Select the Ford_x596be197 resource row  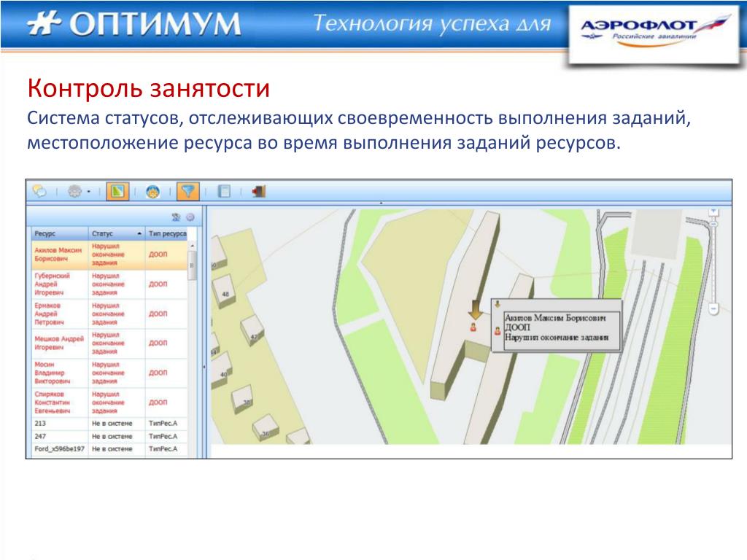pos(59,449)
